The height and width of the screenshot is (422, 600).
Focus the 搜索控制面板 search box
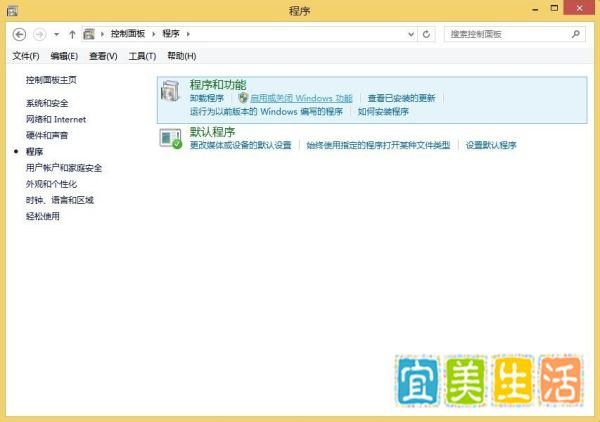coord(515,34)
